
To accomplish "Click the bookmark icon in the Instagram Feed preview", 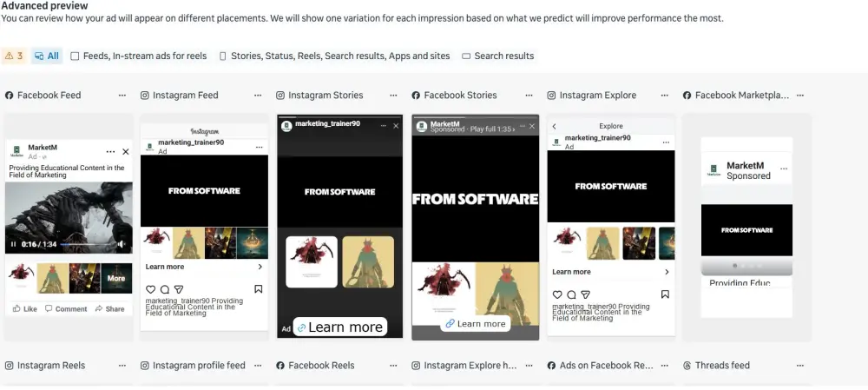I will (258, 289).
